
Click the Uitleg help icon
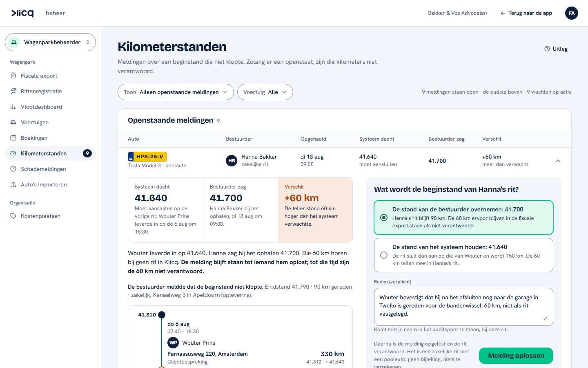547,49
